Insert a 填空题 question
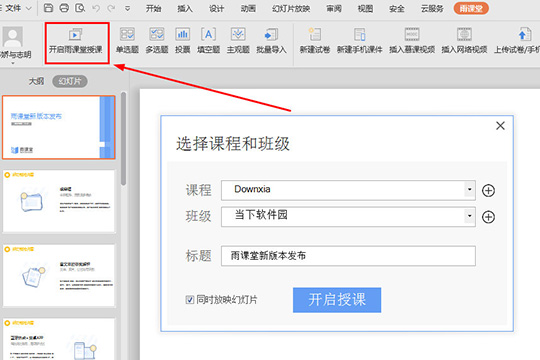Screen dimensions: 540x360 tap(208, 41)
